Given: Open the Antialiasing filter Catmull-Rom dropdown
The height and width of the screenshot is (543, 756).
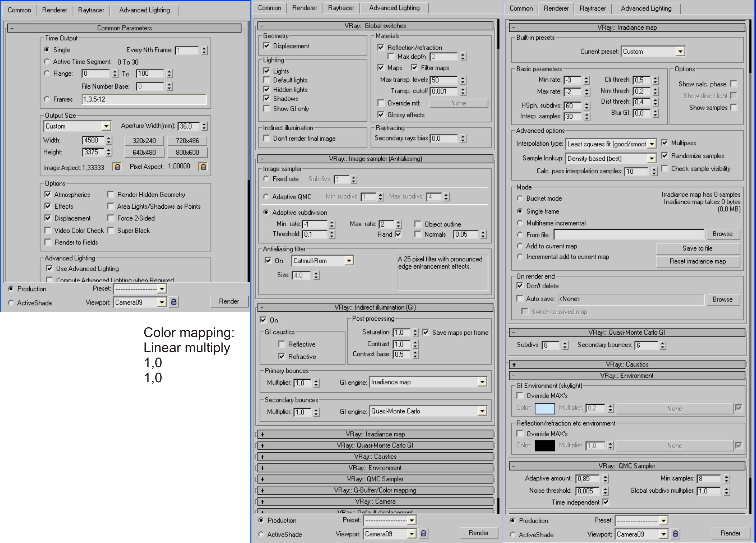Looking at the screenshot, I should click(349, 261).
